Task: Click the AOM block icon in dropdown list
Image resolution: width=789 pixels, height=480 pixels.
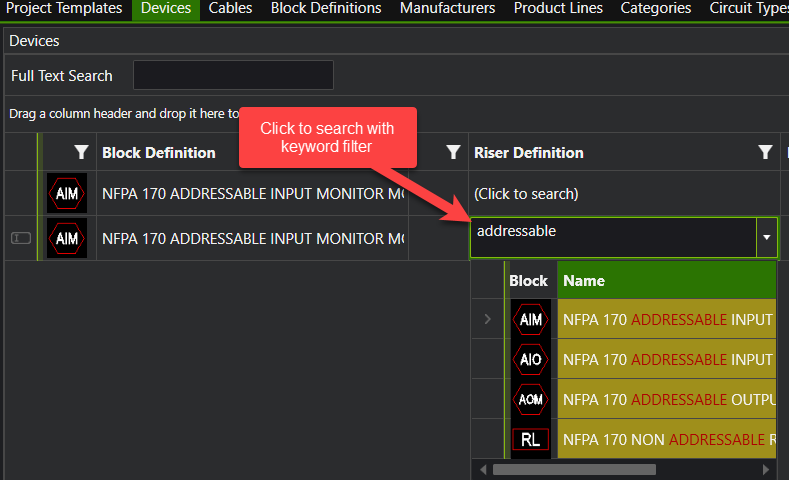Action: pos(531,399)
